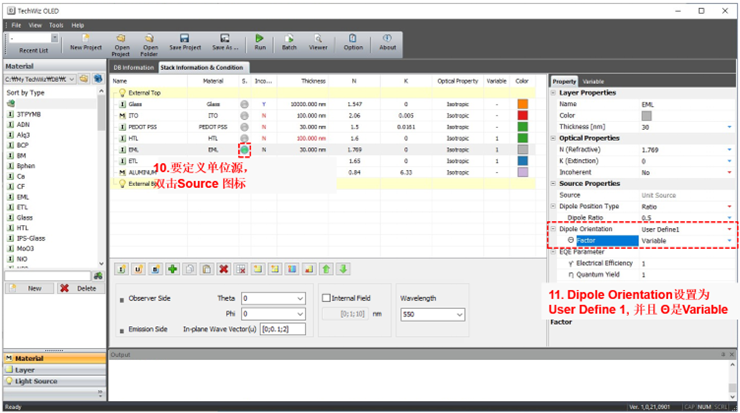Save the project with Save Project icon
Viewport: 740px width, 413px height.
click(x=185, y=39)
